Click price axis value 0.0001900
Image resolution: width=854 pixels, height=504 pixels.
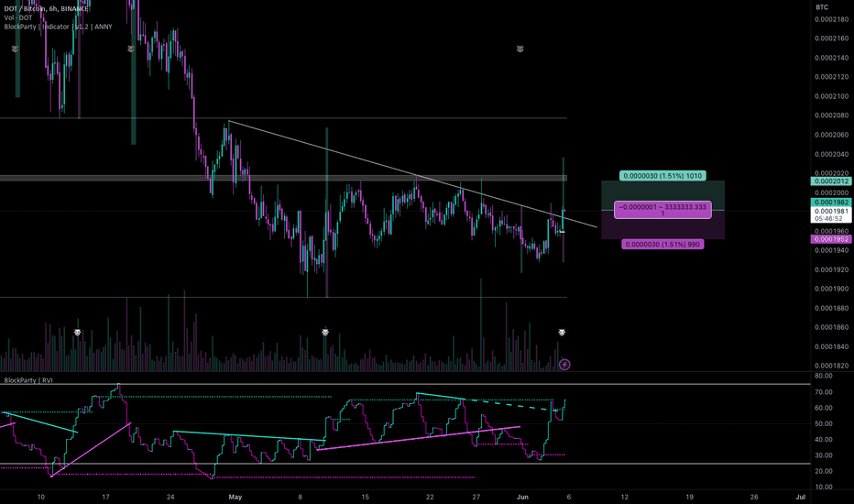point(831,289)
